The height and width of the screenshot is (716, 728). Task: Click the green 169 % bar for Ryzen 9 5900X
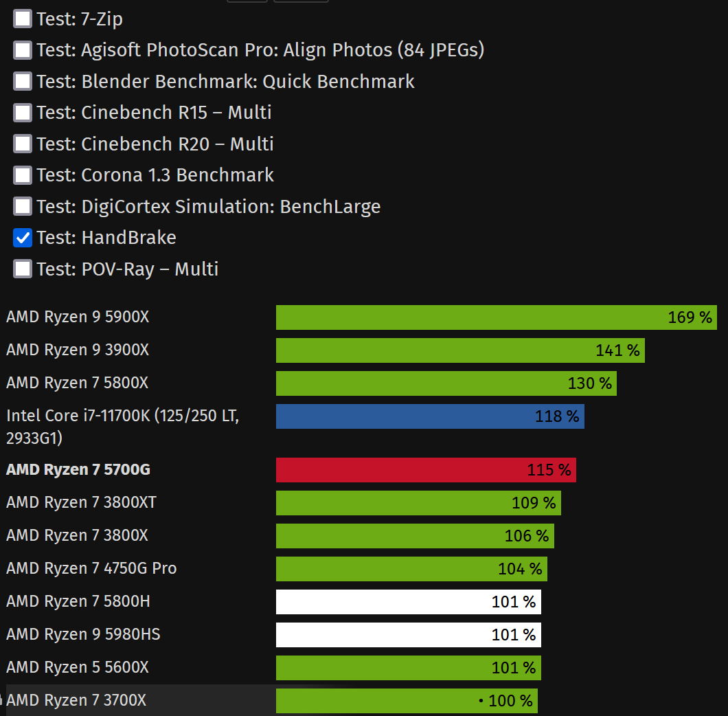496,317
